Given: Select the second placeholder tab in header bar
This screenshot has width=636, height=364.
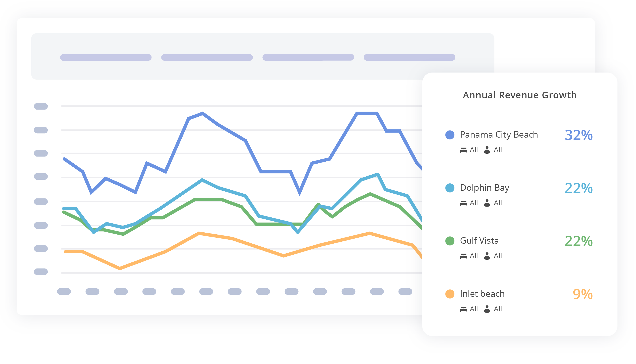Looking at the screenshot, I should 207,58.
